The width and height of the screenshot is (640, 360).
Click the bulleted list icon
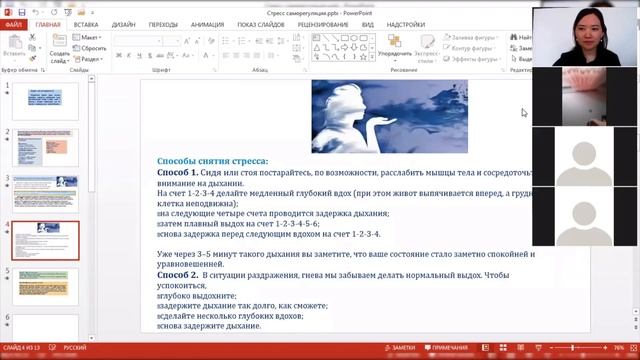point(227,41)
